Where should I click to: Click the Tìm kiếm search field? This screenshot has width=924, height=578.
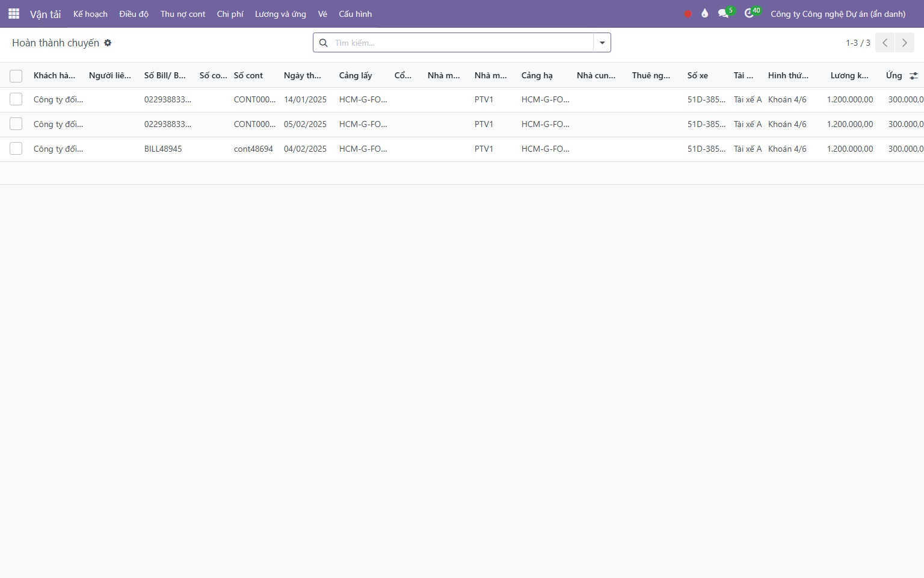462,43
